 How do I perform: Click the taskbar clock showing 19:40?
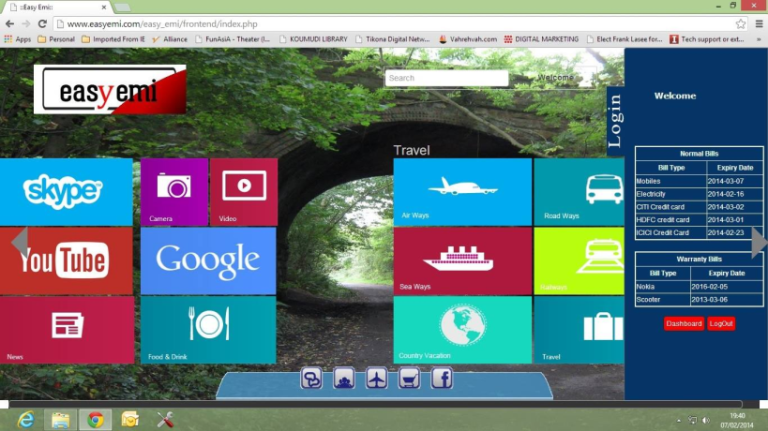pyautogui.click(x=737, y=420)
